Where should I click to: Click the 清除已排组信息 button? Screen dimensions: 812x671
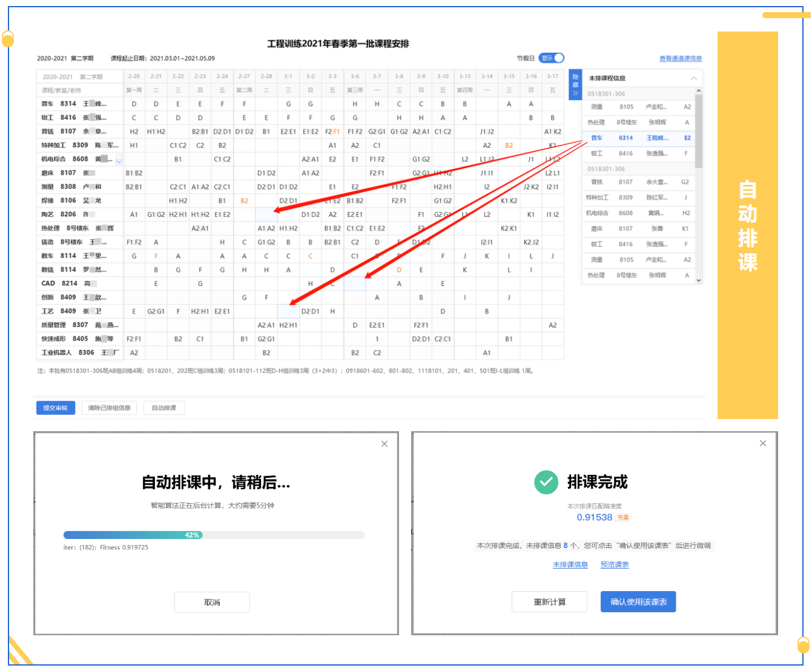click(110, 408)
